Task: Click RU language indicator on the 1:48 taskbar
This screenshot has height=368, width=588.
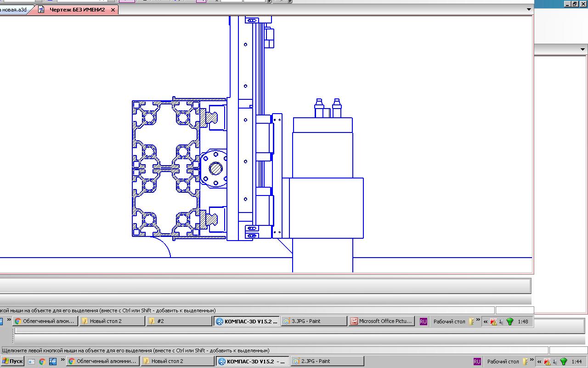Action: pos(423,322)
